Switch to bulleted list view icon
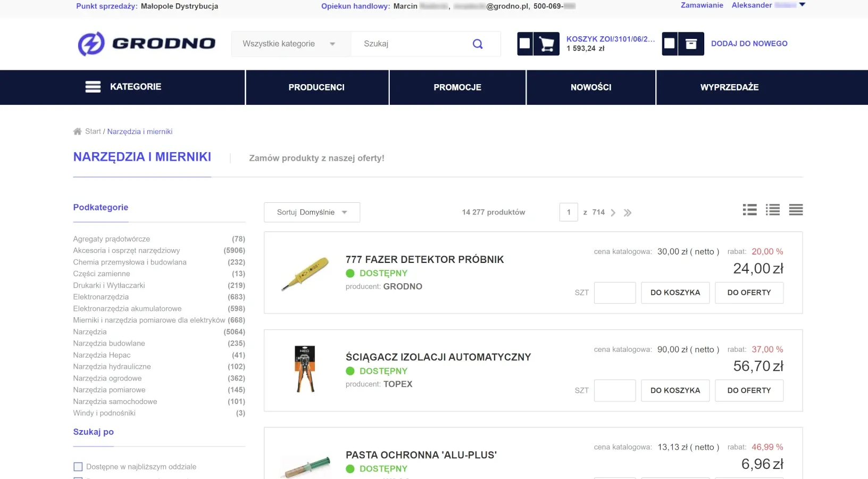868x479 pixels. 773,210
